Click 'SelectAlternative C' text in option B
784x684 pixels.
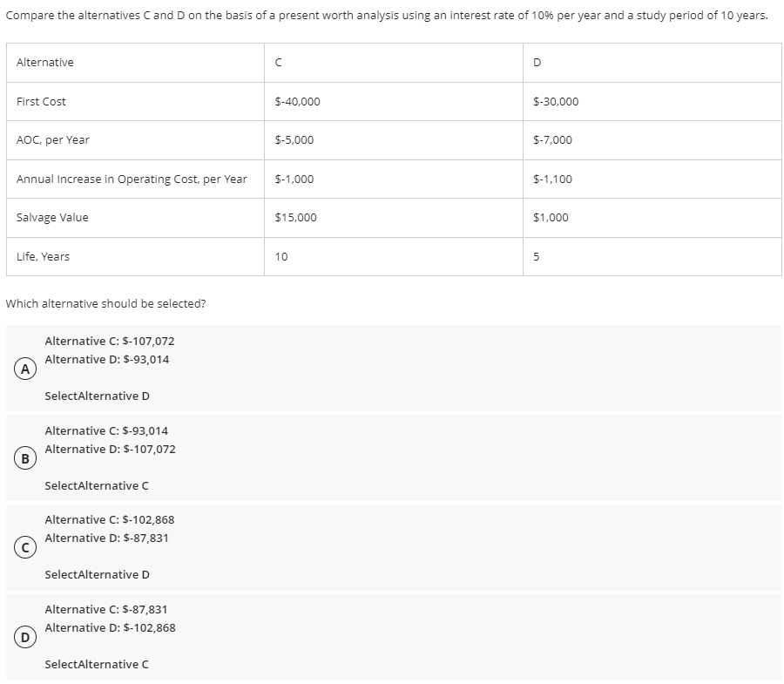tap(97, 485)
